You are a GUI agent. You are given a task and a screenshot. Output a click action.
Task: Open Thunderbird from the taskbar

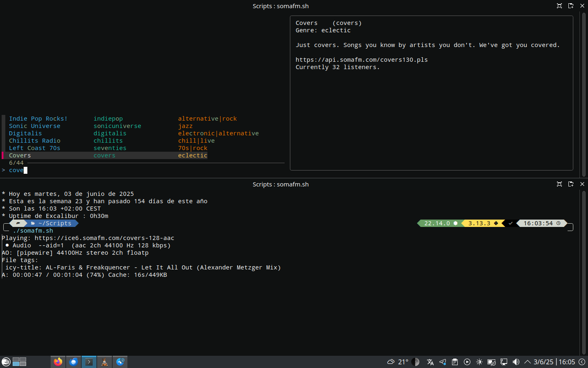point(73,362)
